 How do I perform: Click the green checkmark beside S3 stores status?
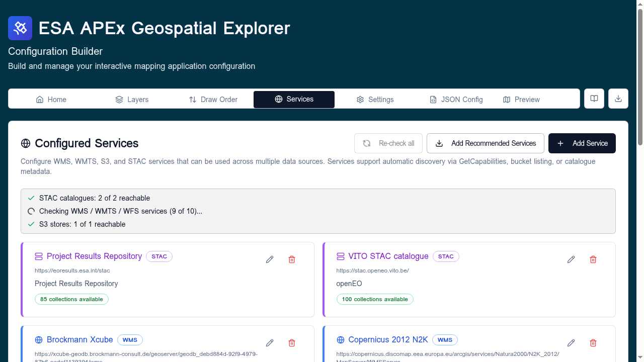31,224
